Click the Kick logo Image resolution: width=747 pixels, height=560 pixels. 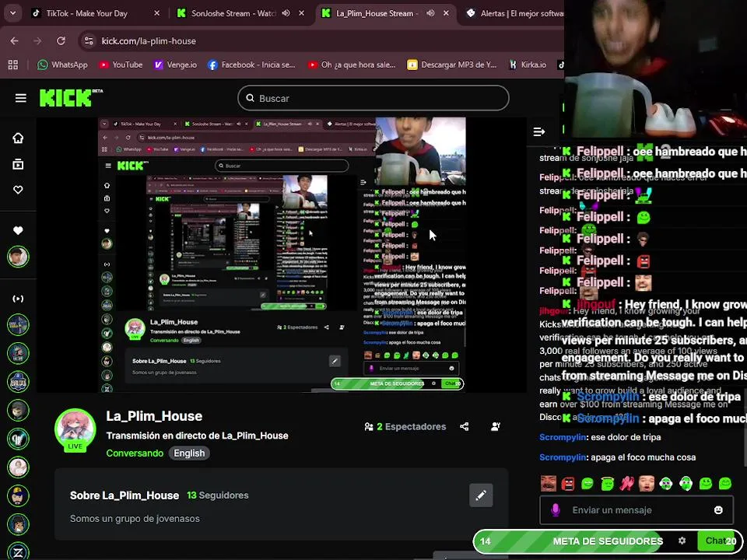click(x=71, y=98)
